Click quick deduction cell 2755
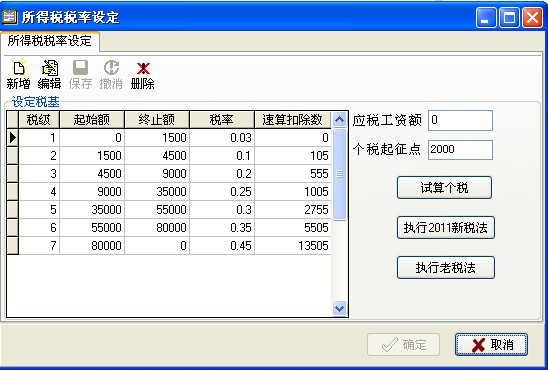 (293, 210)
